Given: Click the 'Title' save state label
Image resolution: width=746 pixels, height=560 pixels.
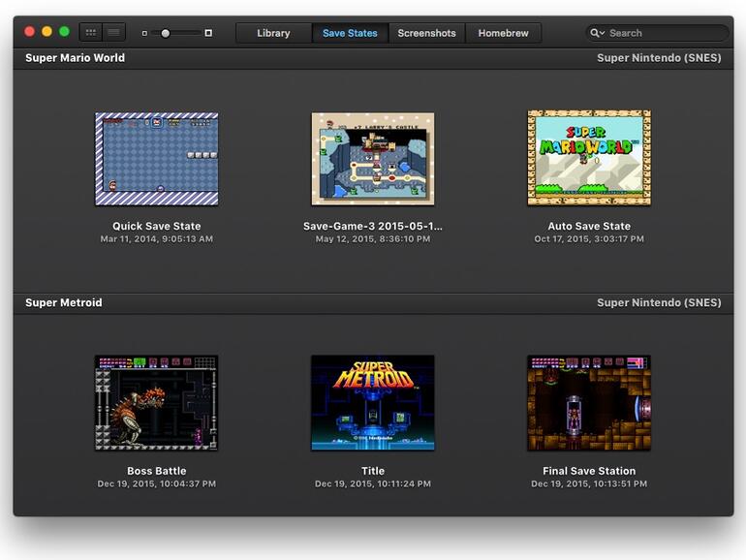Looking at the screenshot, I should tap(373, 471).
